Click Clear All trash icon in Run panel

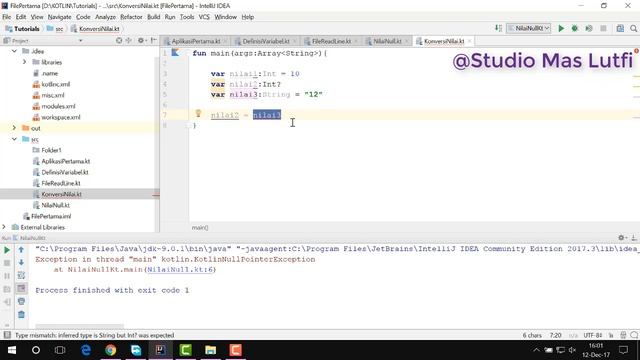pos(21,314)
